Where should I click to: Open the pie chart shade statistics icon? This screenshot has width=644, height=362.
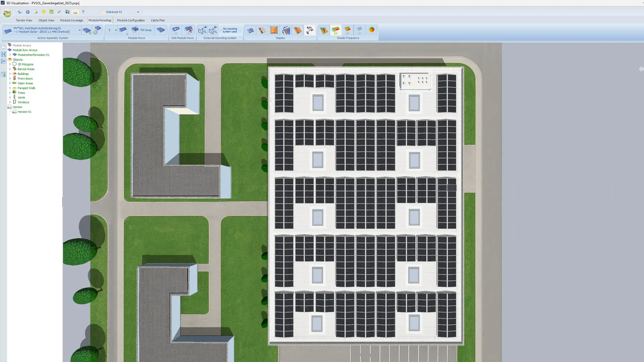coord(371,30)
